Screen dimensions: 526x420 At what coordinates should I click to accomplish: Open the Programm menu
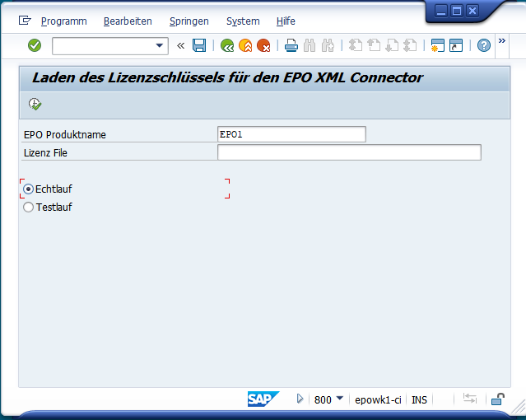[63, 21]
